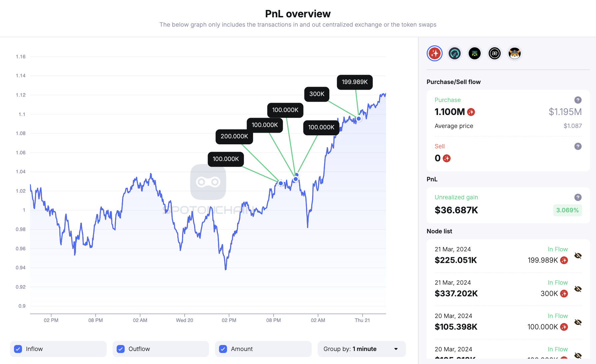Select the red star token icon
The height and width of the screenshot is (364, 596).
click(x=435, y=53)
